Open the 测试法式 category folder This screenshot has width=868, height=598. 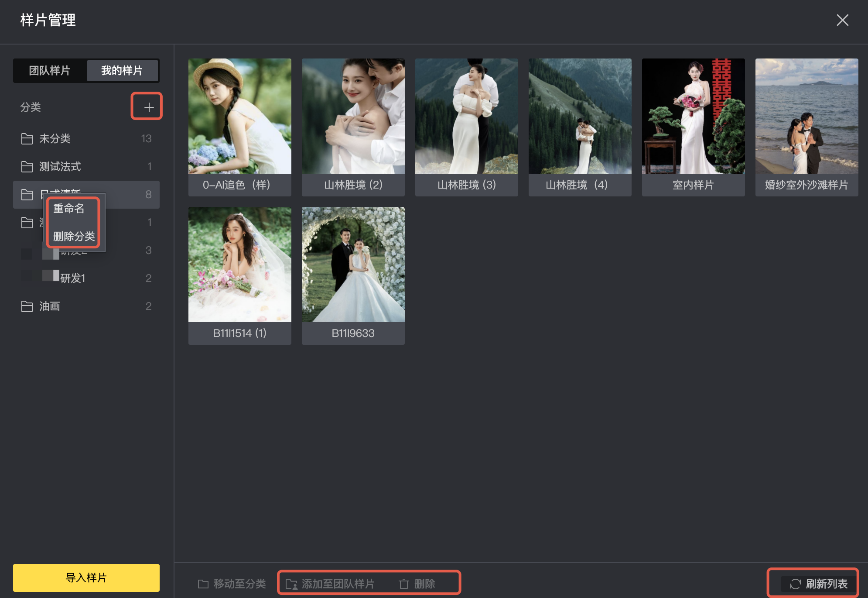(86, 167)
